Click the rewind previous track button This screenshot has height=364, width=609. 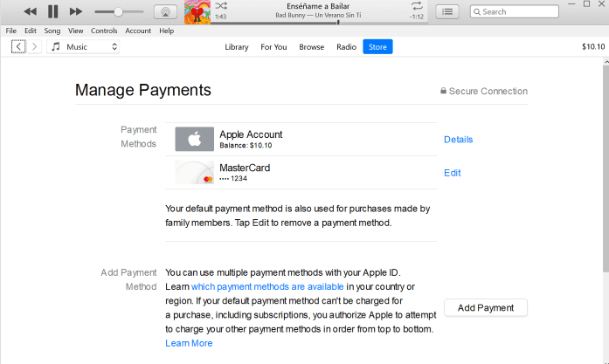click(x=30, y=11)
